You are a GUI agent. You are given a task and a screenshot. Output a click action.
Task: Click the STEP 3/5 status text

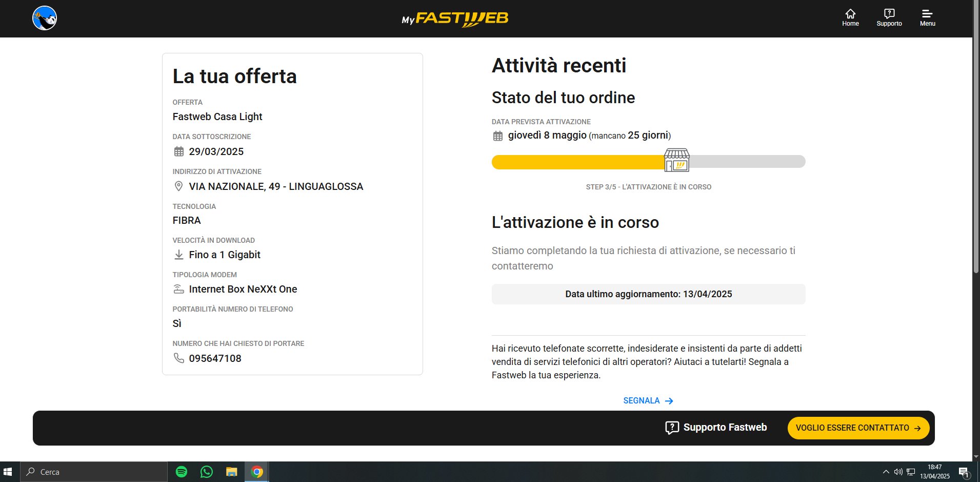coord(648,187)
